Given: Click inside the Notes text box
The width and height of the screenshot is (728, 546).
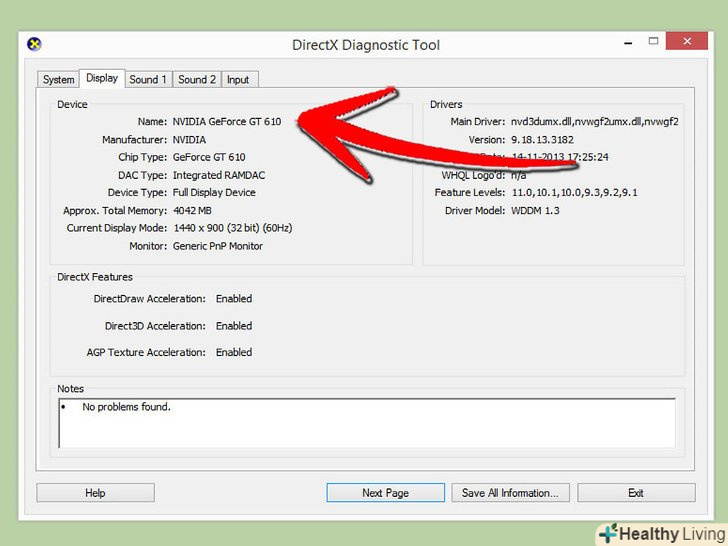Looking at the screenshot, I should click(x=367, y=423).
